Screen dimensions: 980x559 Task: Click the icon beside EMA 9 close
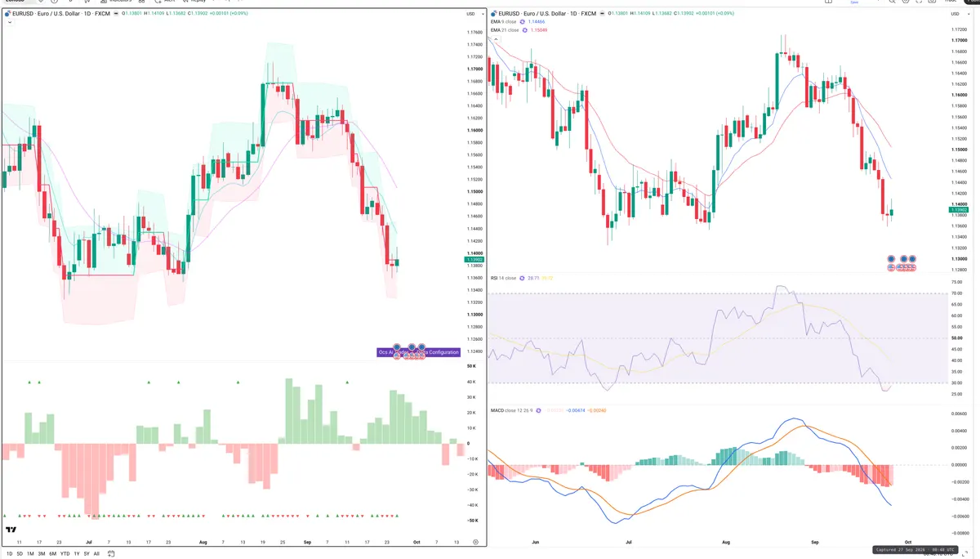[523, 22]
